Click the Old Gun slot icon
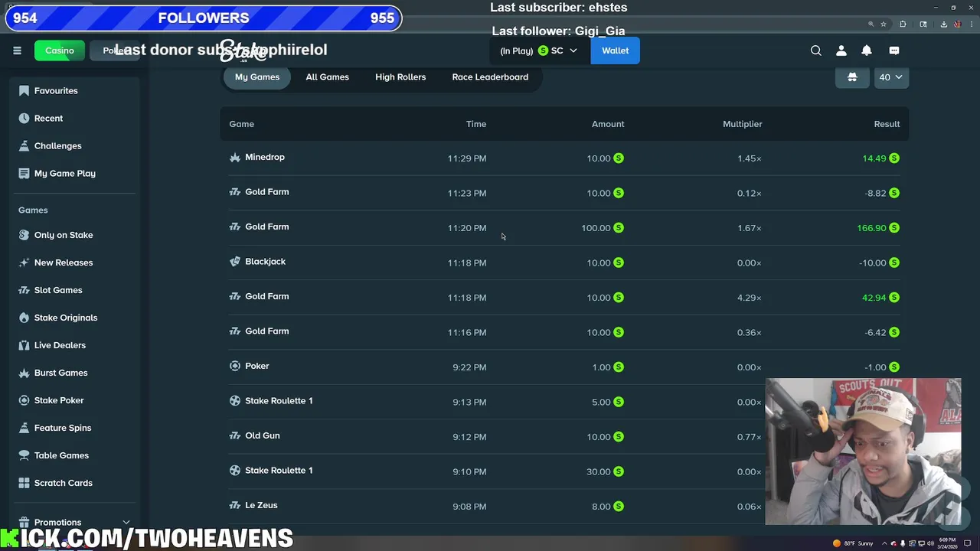980x551 pixels. pos(235,435)
